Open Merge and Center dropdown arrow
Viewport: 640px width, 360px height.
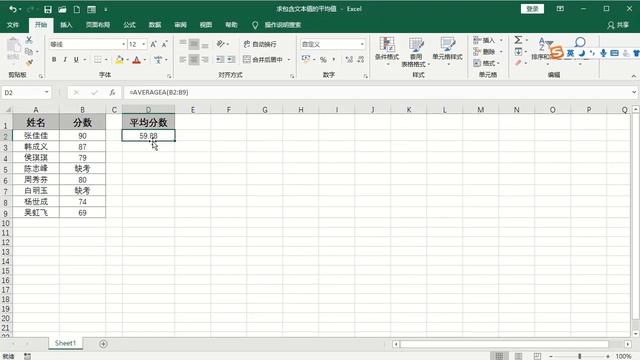click(x=289, y=60)
